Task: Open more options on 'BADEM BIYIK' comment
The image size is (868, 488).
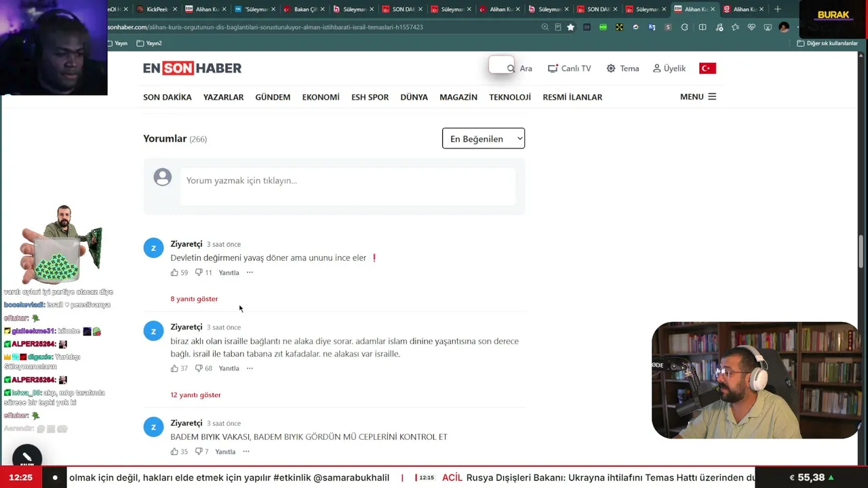Action: (x=246, y=451)
